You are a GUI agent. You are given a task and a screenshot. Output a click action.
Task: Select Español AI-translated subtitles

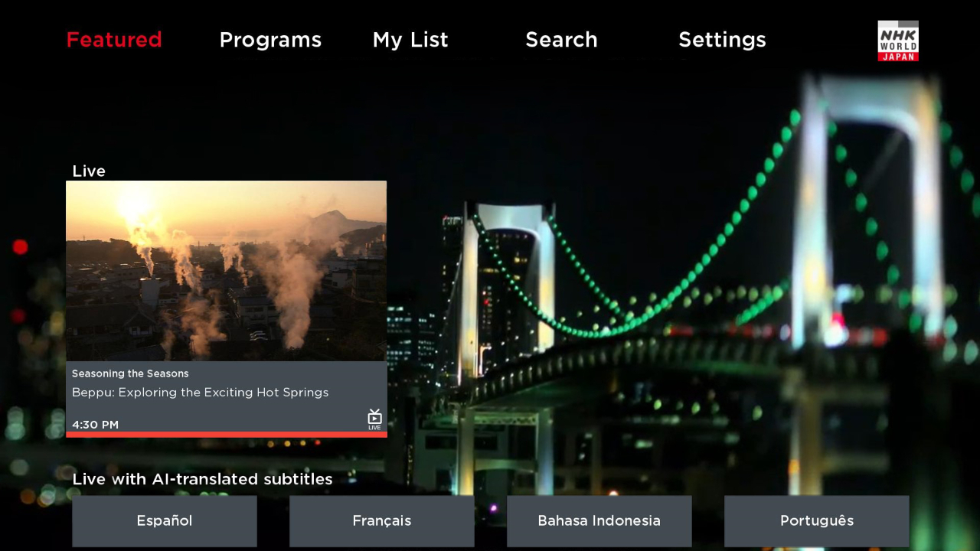point(164,521)
